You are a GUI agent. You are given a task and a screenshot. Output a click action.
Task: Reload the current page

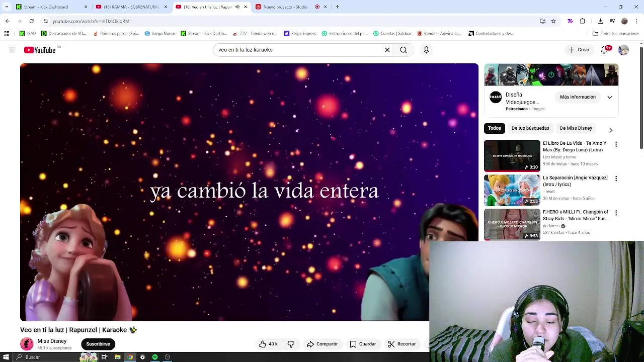pos(31,21)
